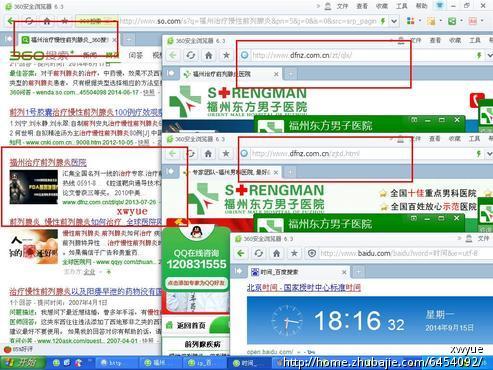Click address field showing dfnz.com.cn/zt/qlx/
This screenshot has width=493, height=370.
(362, 55)
